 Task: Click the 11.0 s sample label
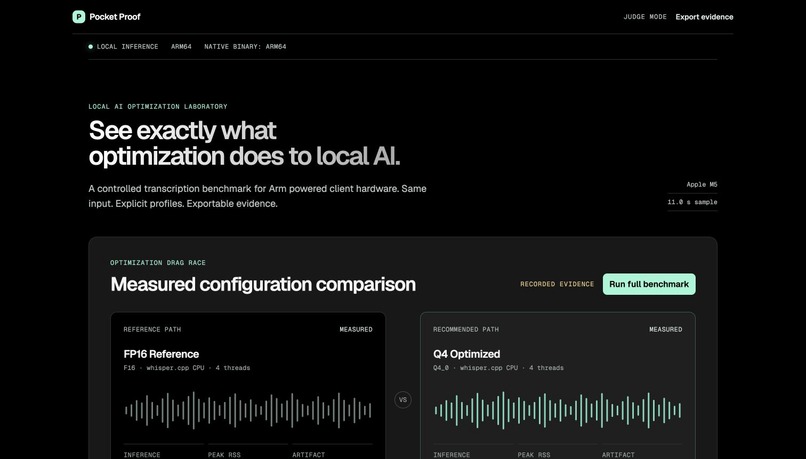click(x=692, y=202)
